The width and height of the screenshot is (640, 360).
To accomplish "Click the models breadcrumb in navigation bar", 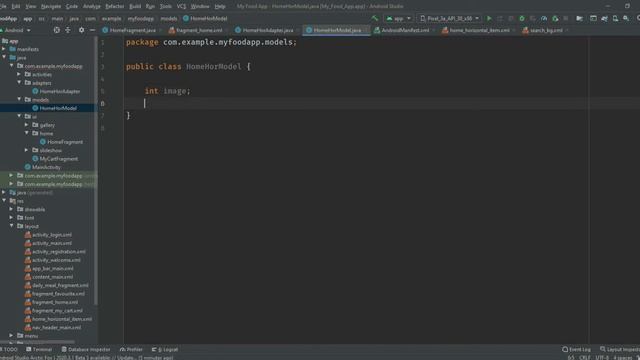I will point(169,18).
